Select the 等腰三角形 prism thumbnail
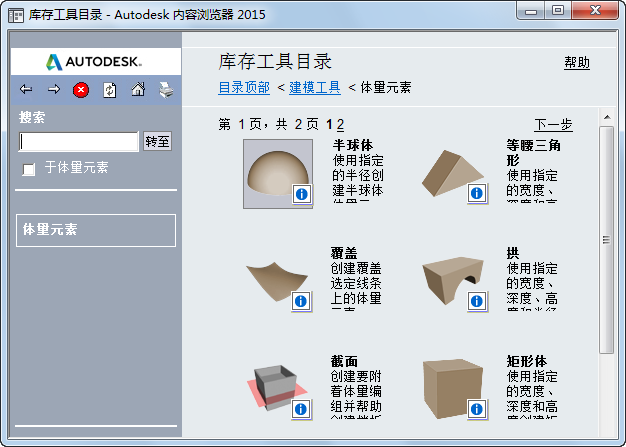 453,173
